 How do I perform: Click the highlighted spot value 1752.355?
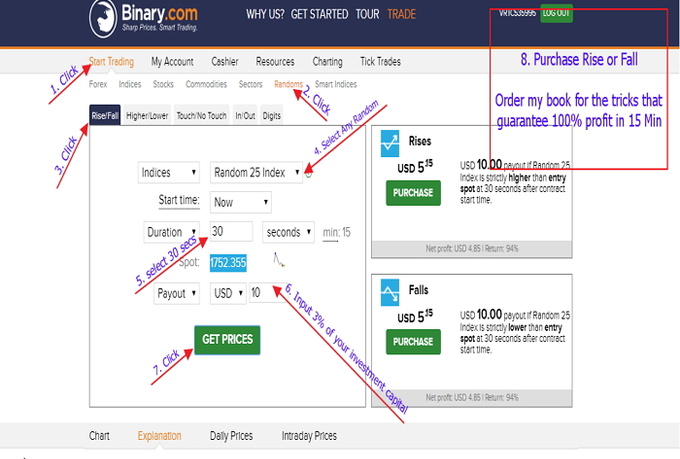tap(228, 263)
